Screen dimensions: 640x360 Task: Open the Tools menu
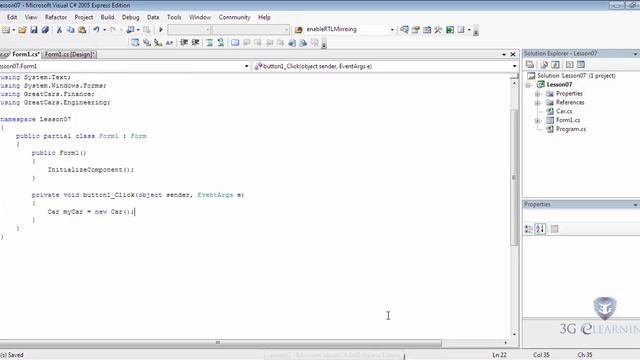point(174,17)
